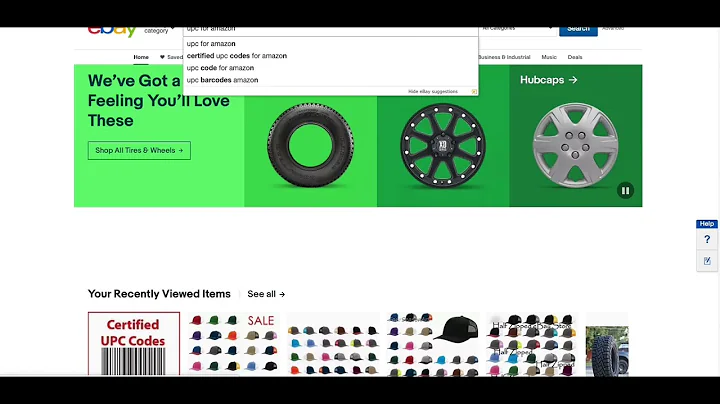Click the black XD wheel image
The width and height of the screenshot is (720, 404).
pyautogui.click(x=443, y=146)
